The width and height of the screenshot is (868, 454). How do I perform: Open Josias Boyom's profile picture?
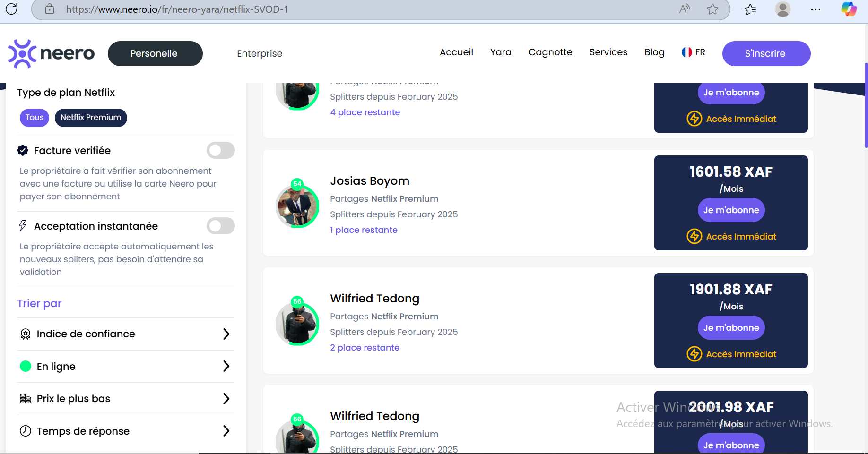(297, 206)
